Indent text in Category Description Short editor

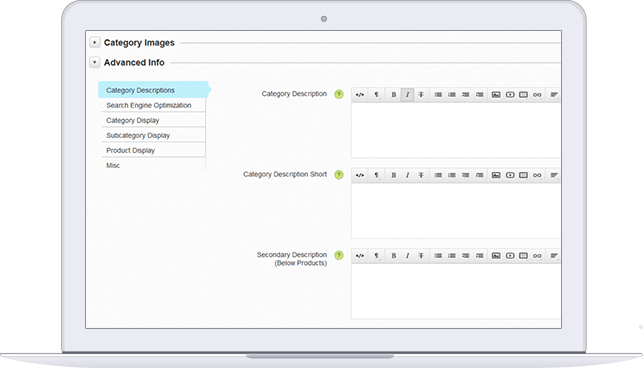click(x=479, y=175)
